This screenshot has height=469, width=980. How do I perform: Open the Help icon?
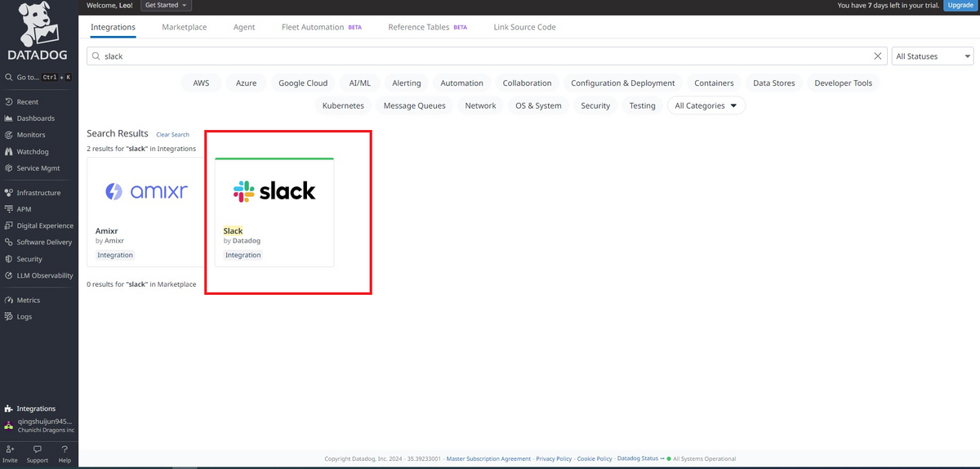pyautogui.click(x=65, y=453)
